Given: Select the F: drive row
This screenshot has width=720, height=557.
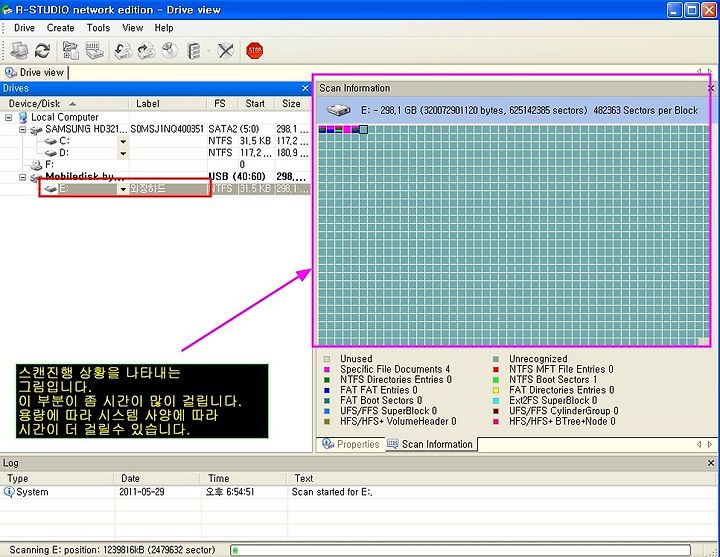Looking at the screenshot, I should (155, 165).
